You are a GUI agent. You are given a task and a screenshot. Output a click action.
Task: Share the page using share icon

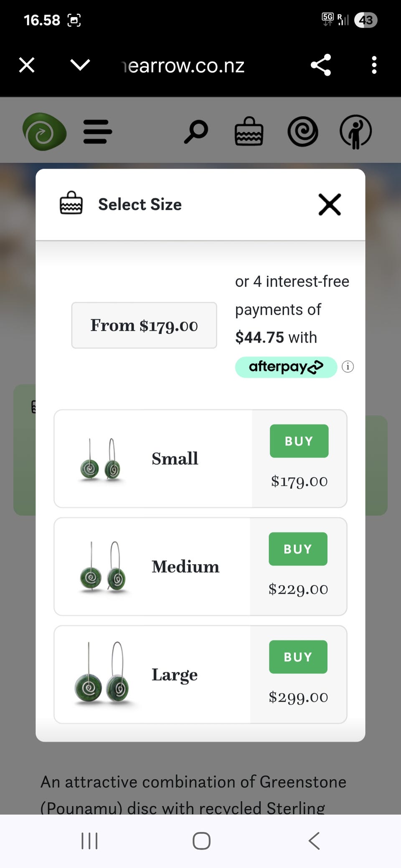click(x=321, y=65)
